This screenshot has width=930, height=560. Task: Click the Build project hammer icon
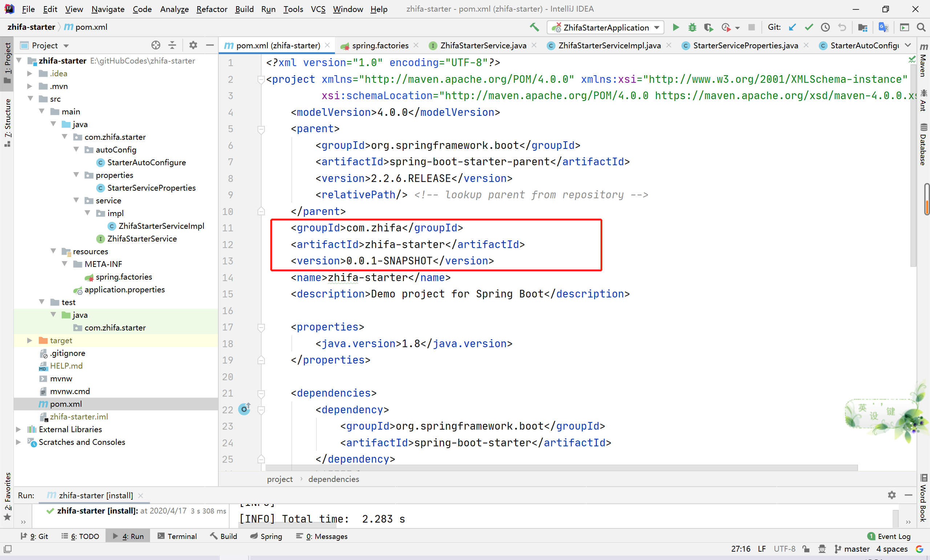534,27
